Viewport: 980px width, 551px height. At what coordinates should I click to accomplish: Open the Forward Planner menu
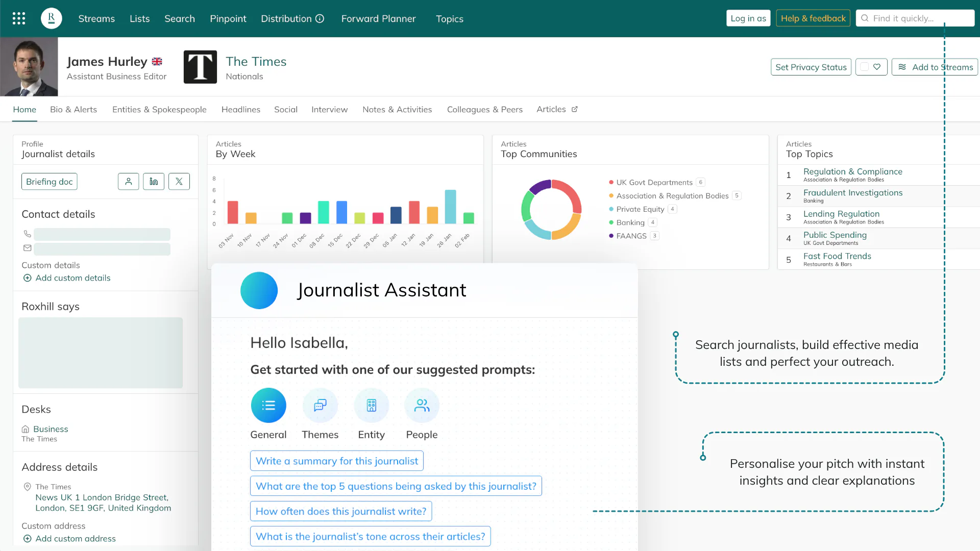coord(379,18)
